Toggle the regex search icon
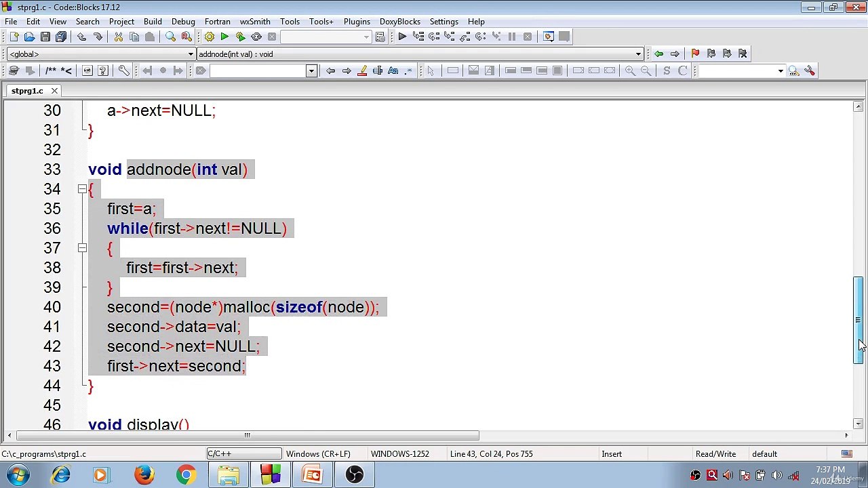The image size is (868, 488). [408, 70]
